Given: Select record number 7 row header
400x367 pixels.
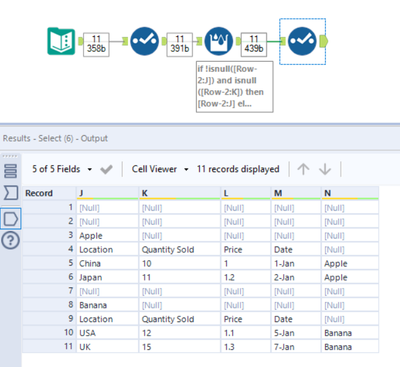Looking at the screenshot, I should click(x=49, y=291).
